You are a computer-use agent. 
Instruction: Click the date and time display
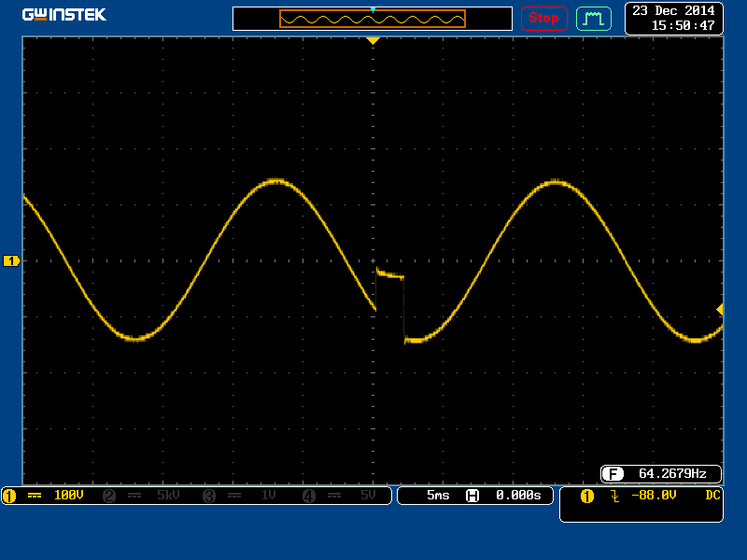[x=672, y=18]
